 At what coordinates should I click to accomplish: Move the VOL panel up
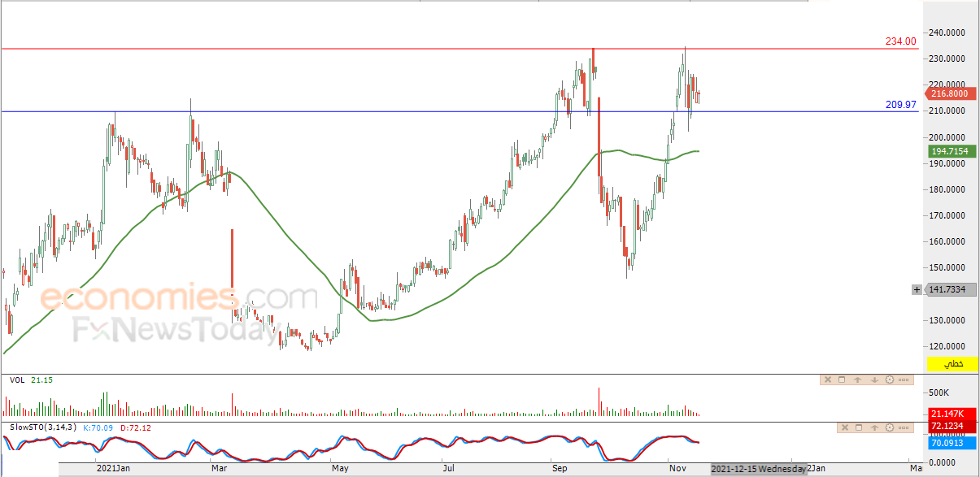point(858,379)
